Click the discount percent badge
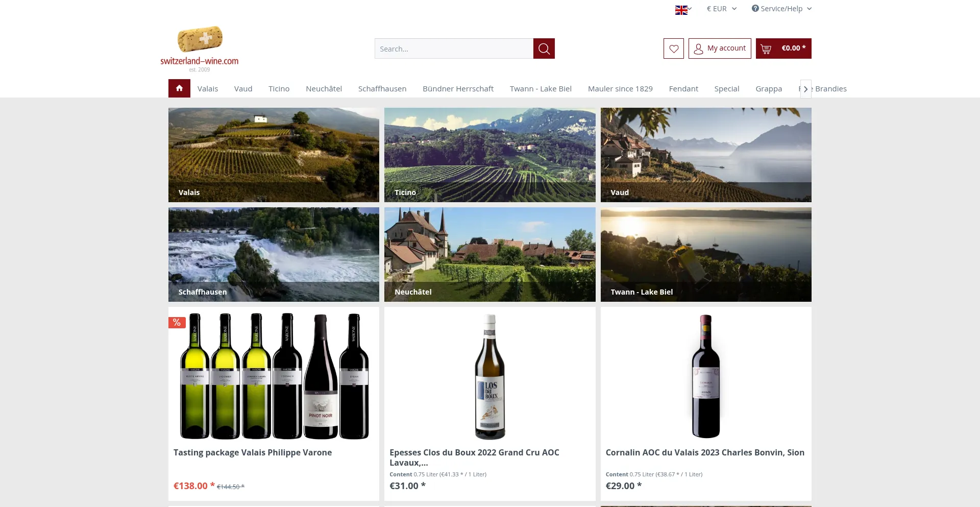The height and width of the screenshot is (507, 980). tap(177, 322)
